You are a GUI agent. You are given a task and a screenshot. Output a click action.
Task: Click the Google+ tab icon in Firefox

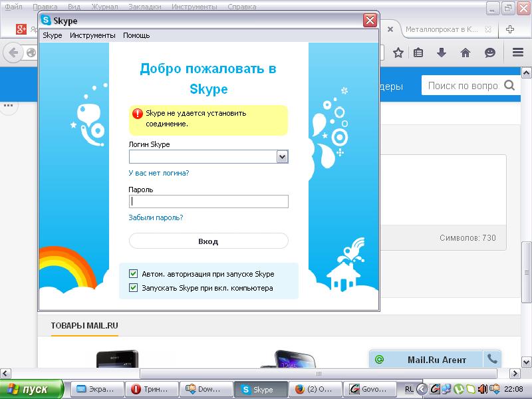click(x=21, y=29)
